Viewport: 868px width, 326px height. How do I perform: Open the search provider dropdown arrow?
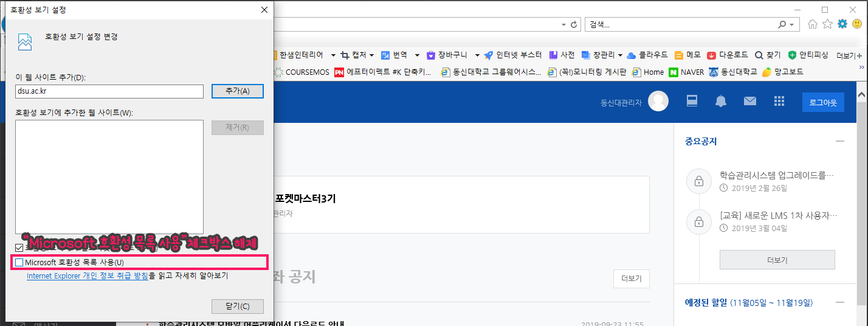click(x=791, y=25)
